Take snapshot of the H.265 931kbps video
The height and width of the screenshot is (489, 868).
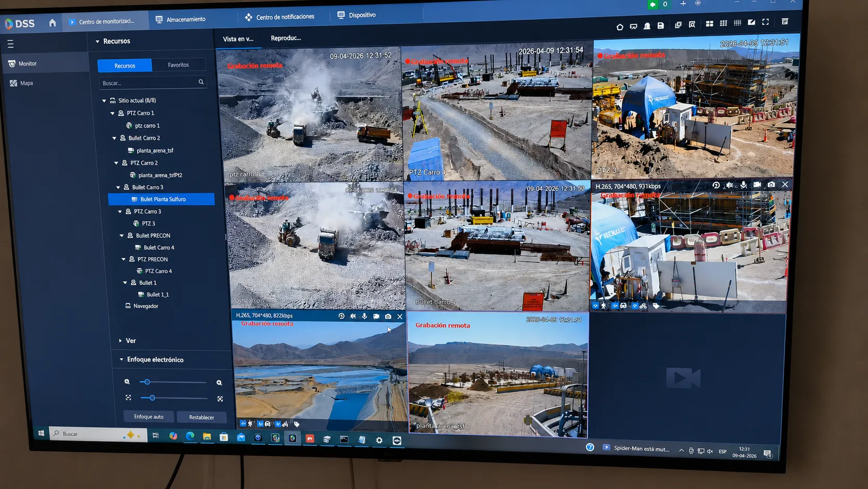[x=771, y=184]
